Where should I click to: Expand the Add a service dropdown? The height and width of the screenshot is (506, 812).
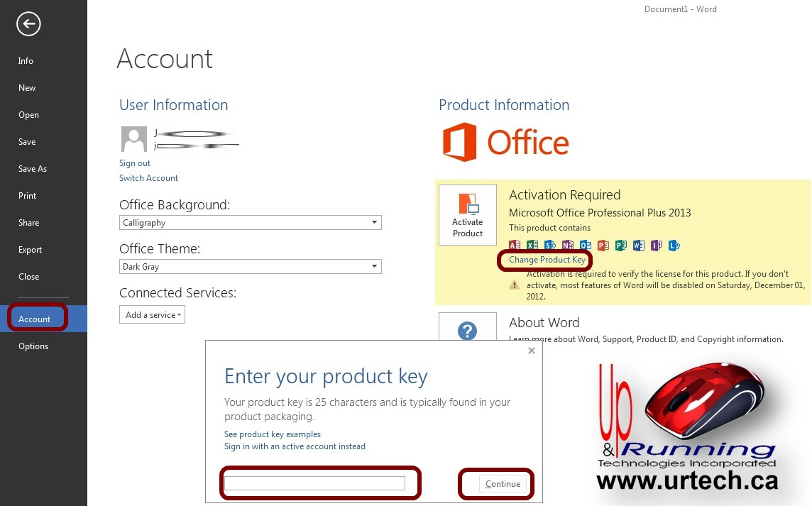point(152,315)
